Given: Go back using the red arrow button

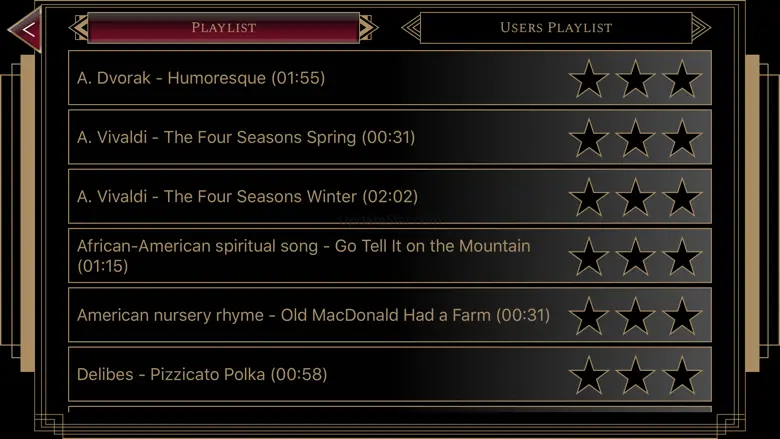Looking at the screenshot, I should click(x=27, y=29).
